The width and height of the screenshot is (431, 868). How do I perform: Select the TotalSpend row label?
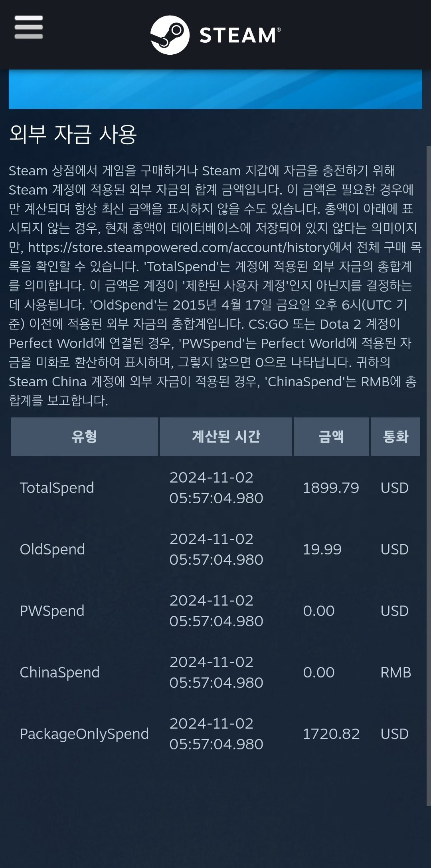tap(57, 488)
